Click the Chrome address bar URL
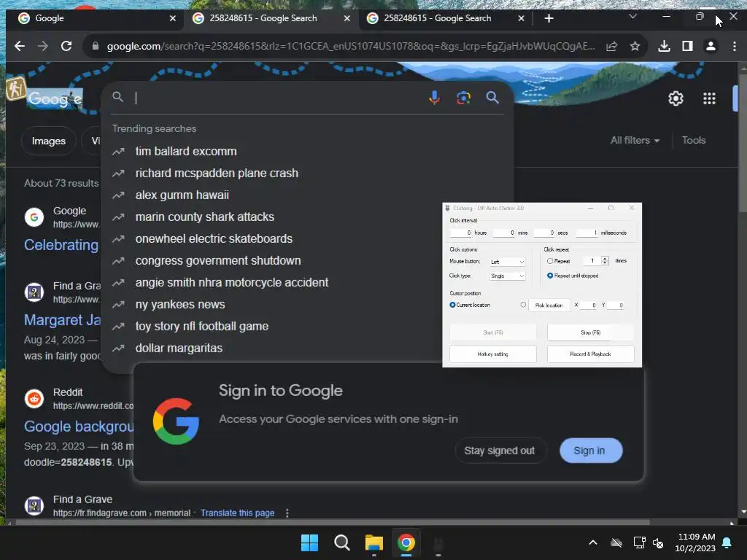747x560 pixels. 351,46
